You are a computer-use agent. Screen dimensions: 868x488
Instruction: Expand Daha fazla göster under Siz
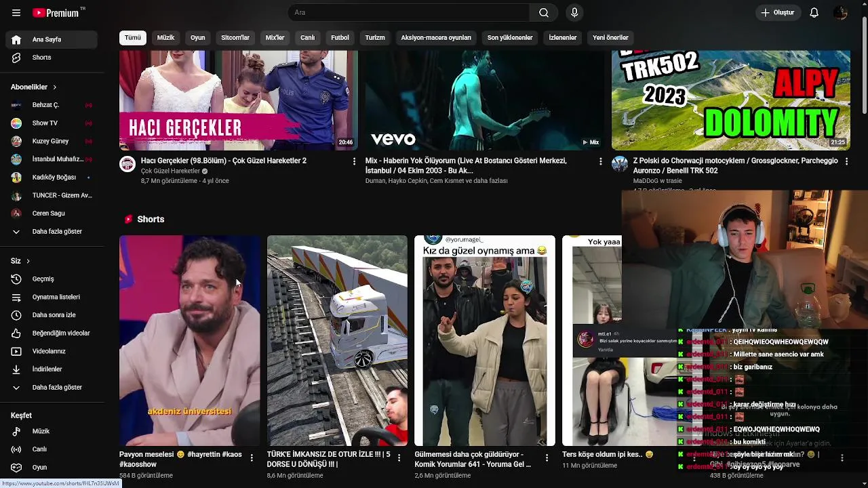click(52, 388)
